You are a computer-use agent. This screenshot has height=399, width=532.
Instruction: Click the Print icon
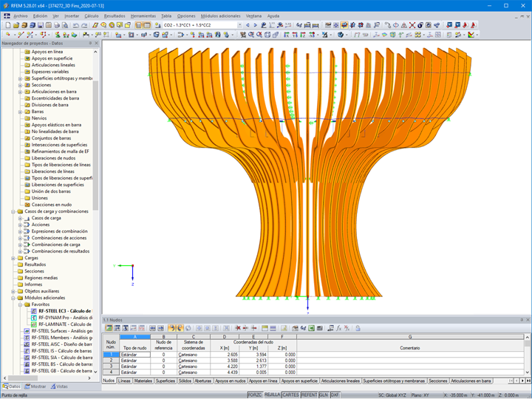pyautogui.click(x=57, y=25)
